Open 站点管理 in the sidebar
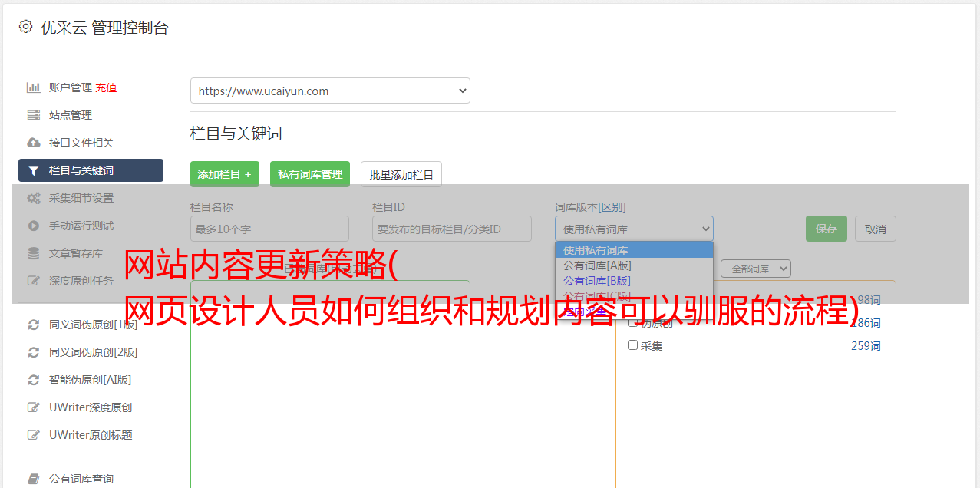This screenshot has height=488, width=980. coord(71,115)
